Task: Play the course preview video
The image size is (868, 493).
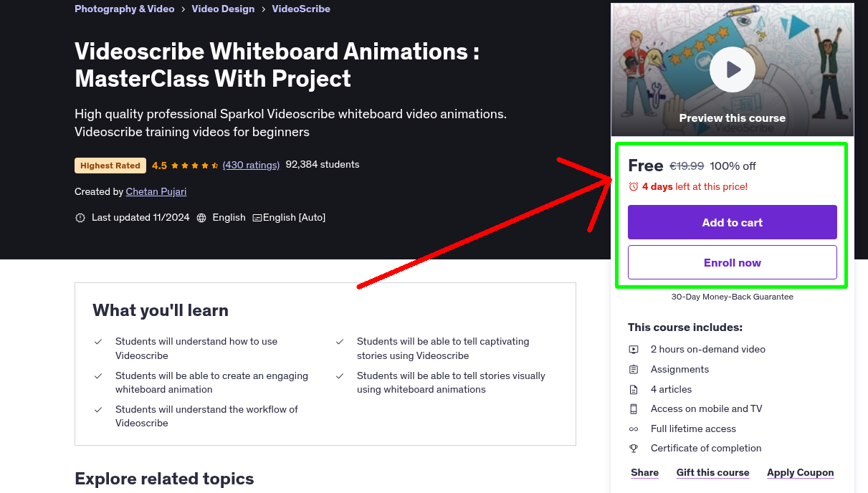Action: click(x=732, y=70)
